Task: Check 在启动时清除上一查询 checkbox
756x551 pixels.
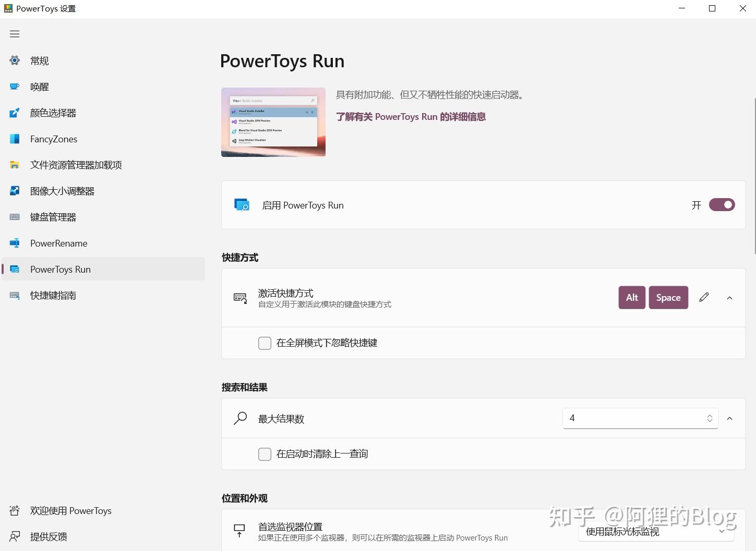Action: [265, 454]
